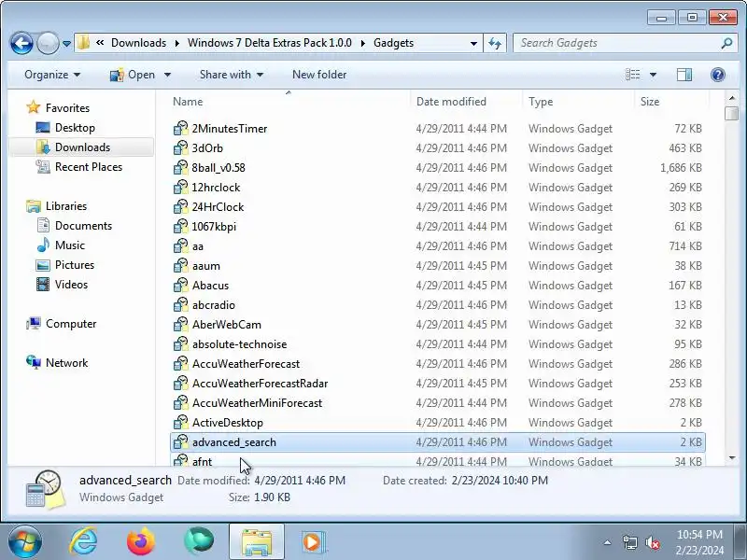This screenshot has height=560, width=747.
Task: Create a New folder
Action: pyautogui.click(x=319, y=75)
